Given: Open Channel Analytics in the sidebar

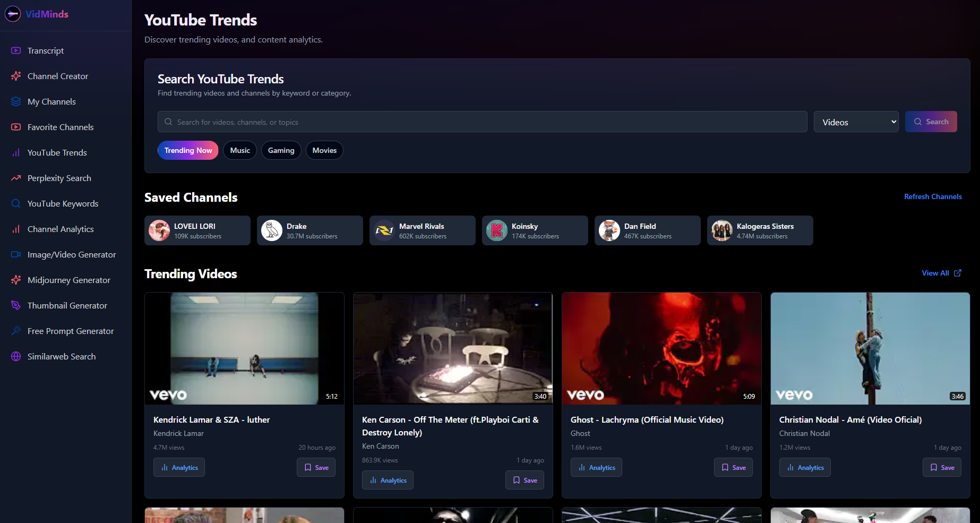Looking at the screenshot, I should [x=66, y=229].
